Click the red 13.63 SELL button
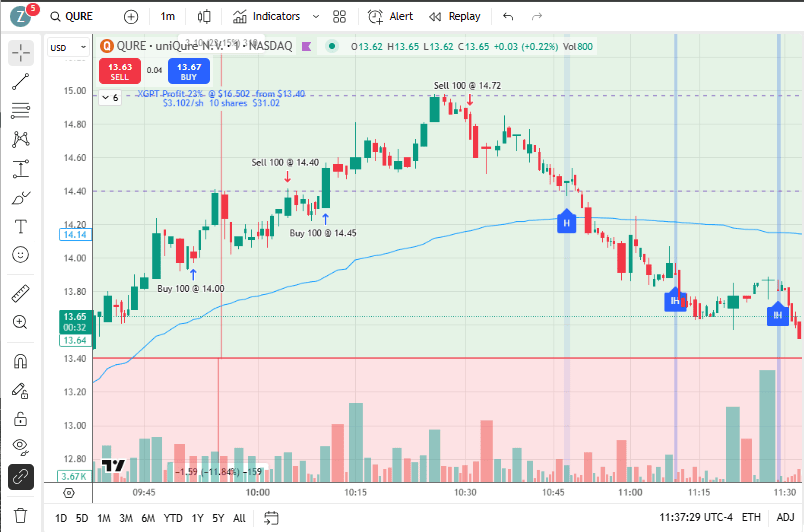This screenshot has height=532, width=804. tap(119, 71)
